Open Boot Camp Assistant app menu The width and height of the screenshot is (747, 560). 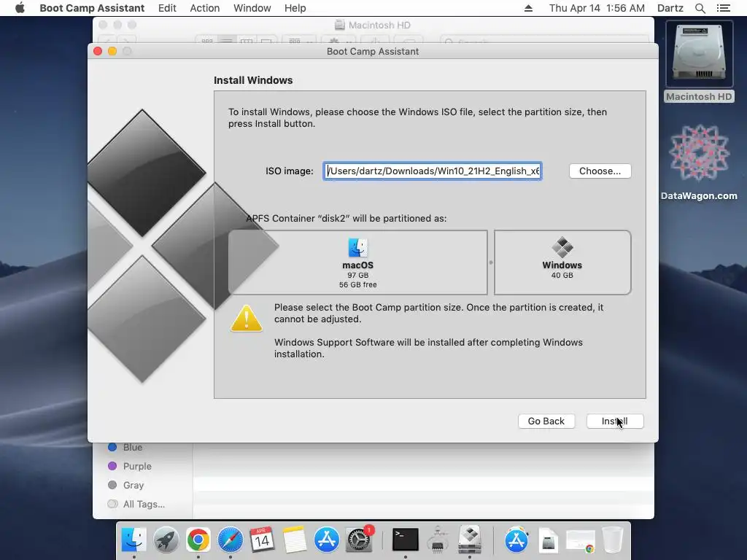pyautogui.click(x=92, y=8)
